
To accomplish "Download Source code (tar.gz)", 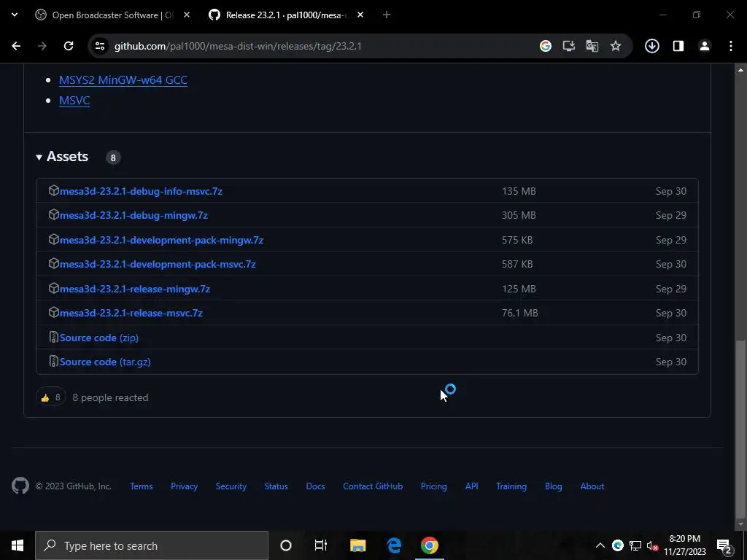I will tap(105, 362).
